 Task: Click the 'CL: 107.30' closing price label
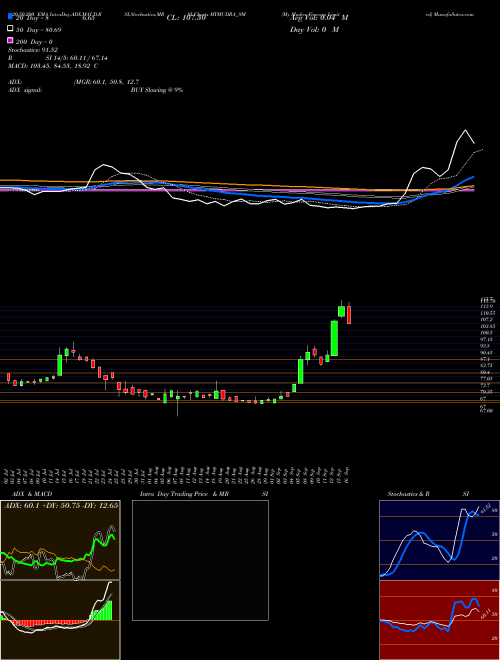[x=186, y=18]
